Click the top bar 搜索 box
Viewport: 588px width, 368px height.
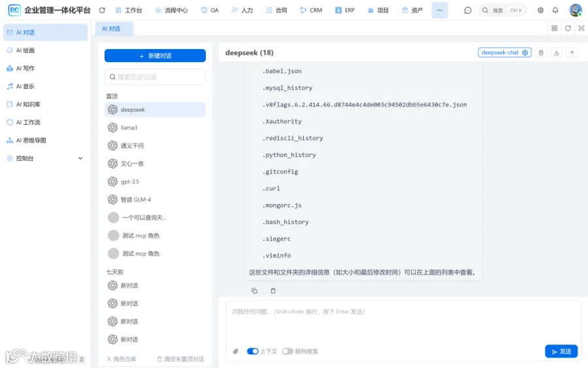pyautogui.click(x=502, y=10)
